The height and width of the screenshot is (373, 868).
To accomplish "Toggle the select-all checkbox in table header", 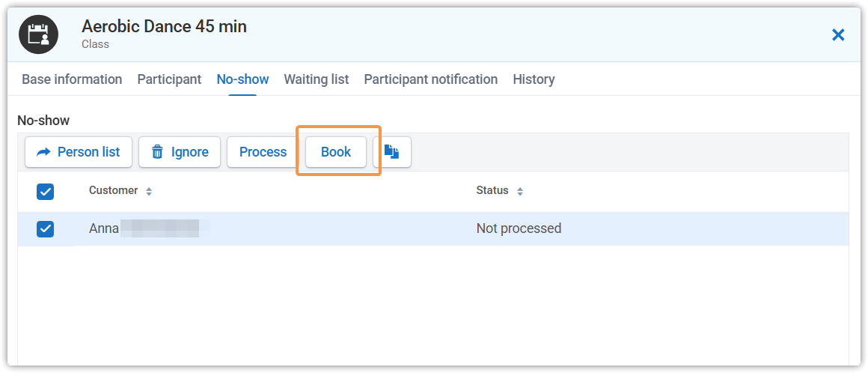I will point(46,192).
